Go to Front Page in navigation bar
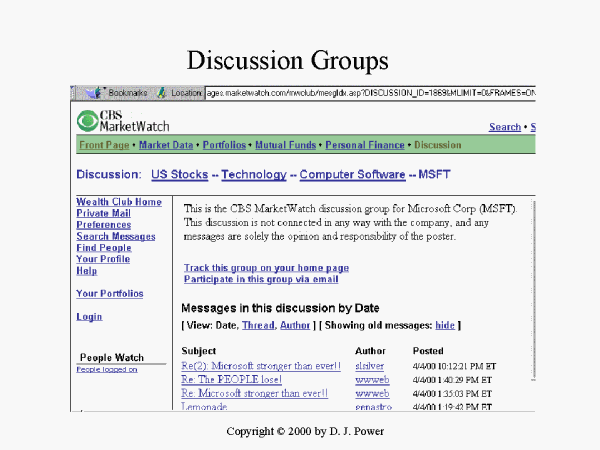The width and height of the screenshot is (600, 450). pyautogui.click(x=104, y=145)
